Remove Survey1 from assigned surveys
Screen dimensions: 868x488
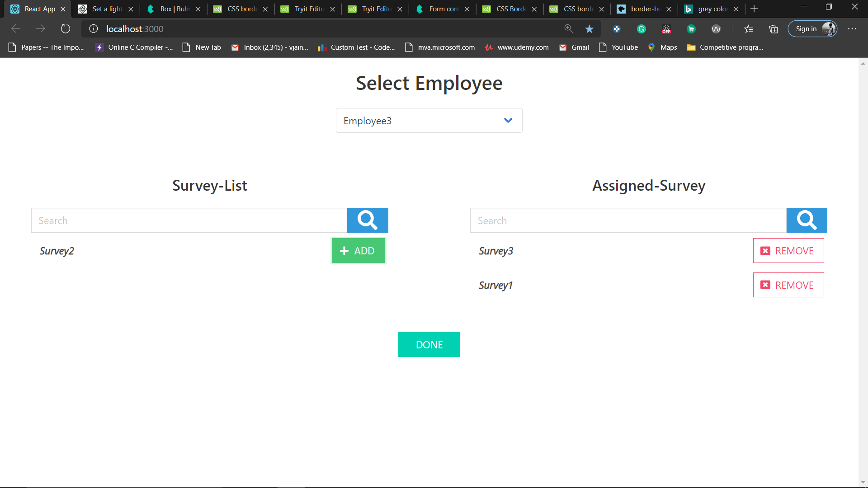(788, 285)
